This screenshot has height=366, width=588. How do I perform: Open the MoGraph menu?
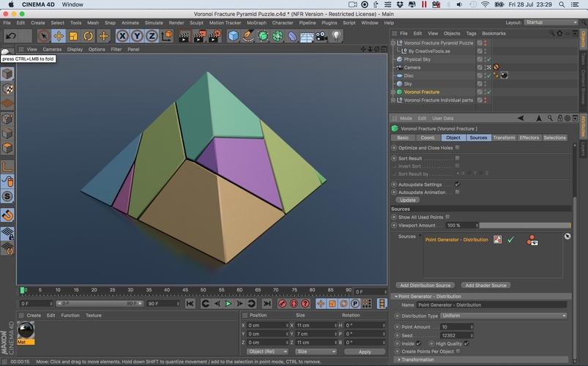256,23
